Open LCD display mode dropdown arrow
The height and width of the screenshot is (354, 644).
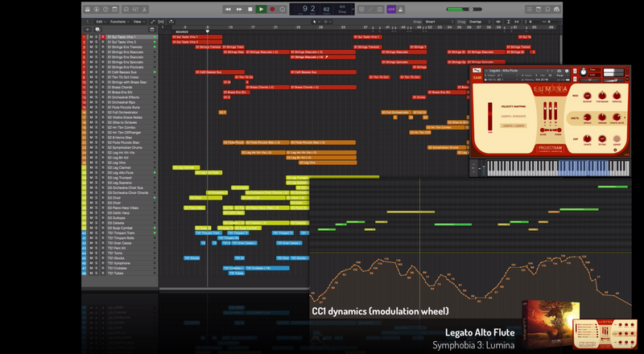[x=353, y=9]
